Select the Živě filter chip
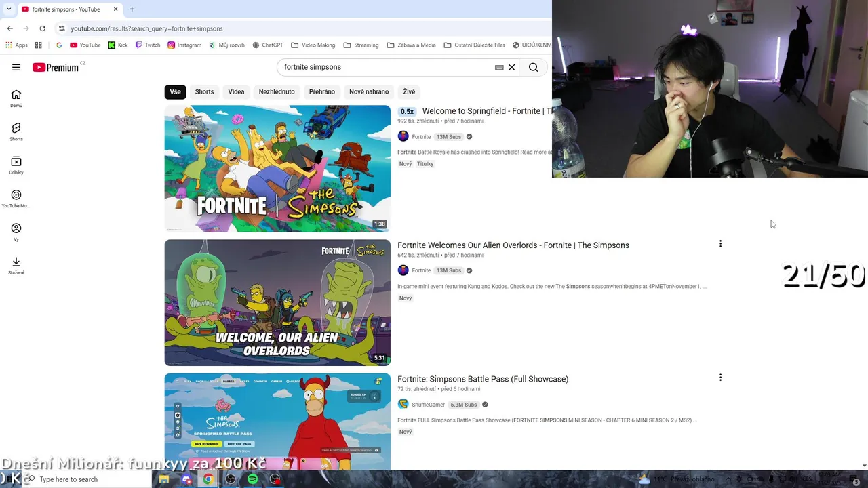This screenshot has width=868, height=488. [x=409, y=91]
